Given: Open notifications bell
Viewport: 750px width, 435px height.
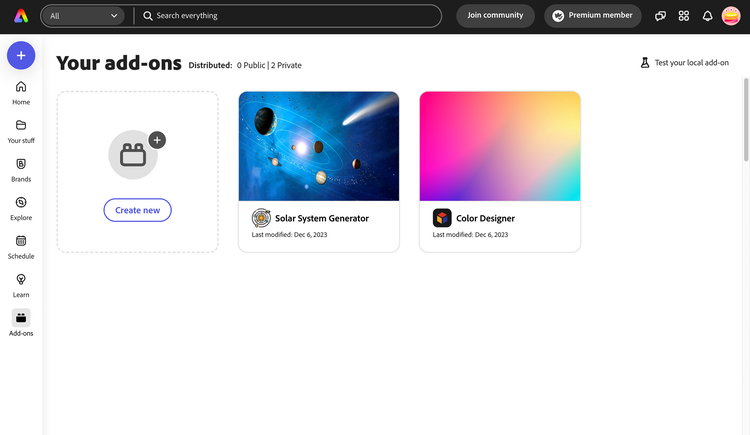Looking at the screenshot, I should (707, 16).
